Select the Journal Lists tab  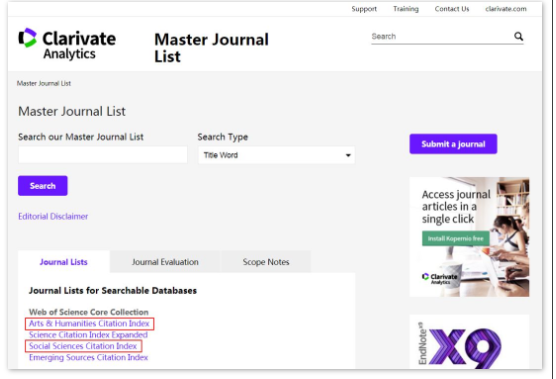63,262
